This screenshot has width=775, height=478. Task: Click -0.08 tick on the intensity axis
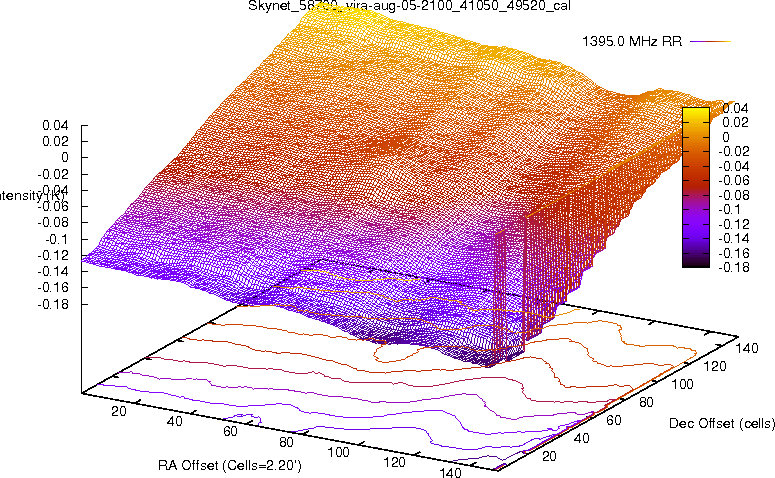pyautogui.click(x=53, y=222)
